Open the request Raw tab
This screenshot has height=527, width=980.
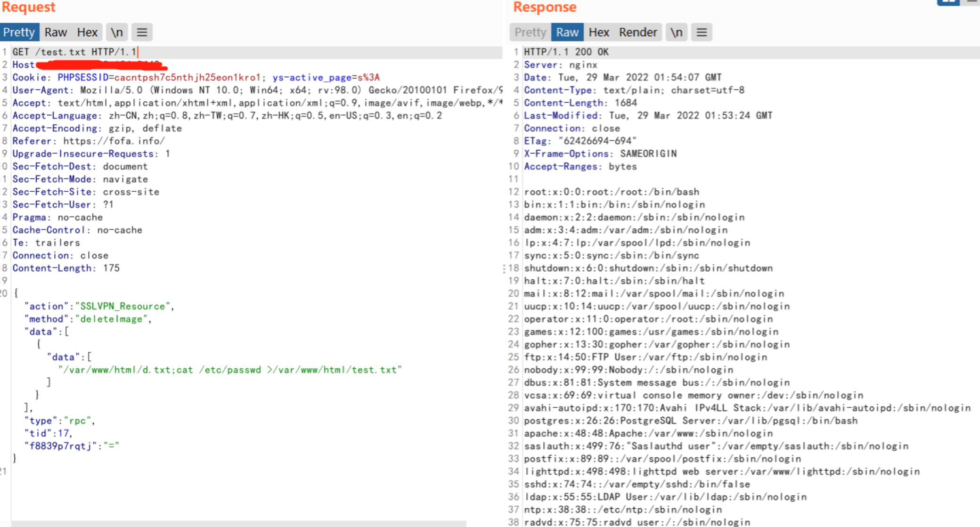click(56, 32)
